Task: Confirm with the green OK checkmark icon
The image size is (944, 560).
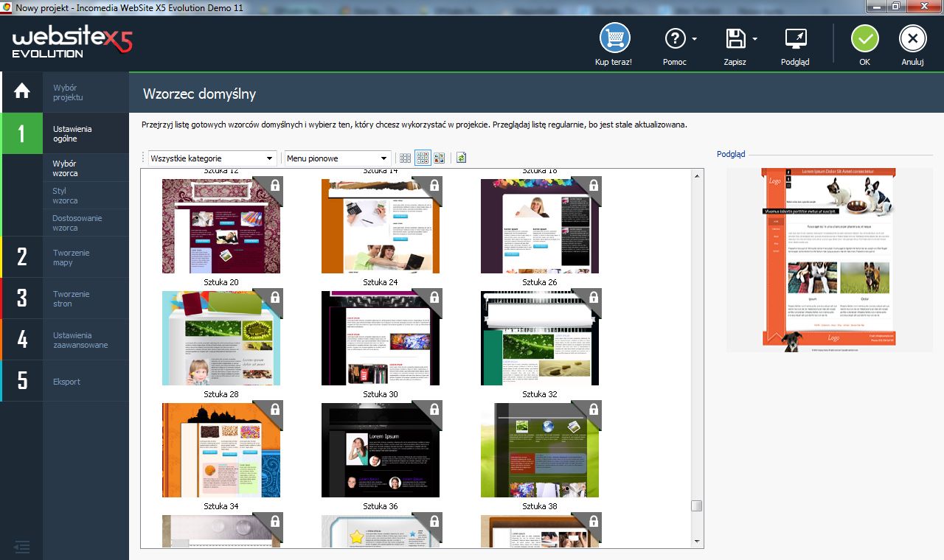Action: click(865, 38)
